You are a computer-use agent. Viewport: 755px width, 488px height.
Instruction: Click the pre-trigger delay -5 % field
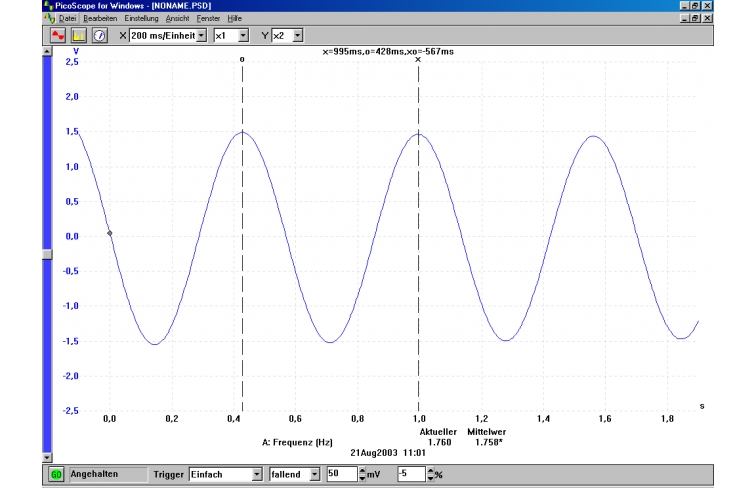point(412,474)
